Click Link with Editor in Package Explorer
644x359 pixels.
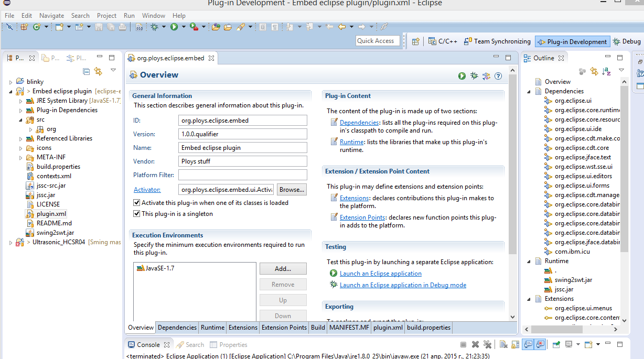pos(98,71)
